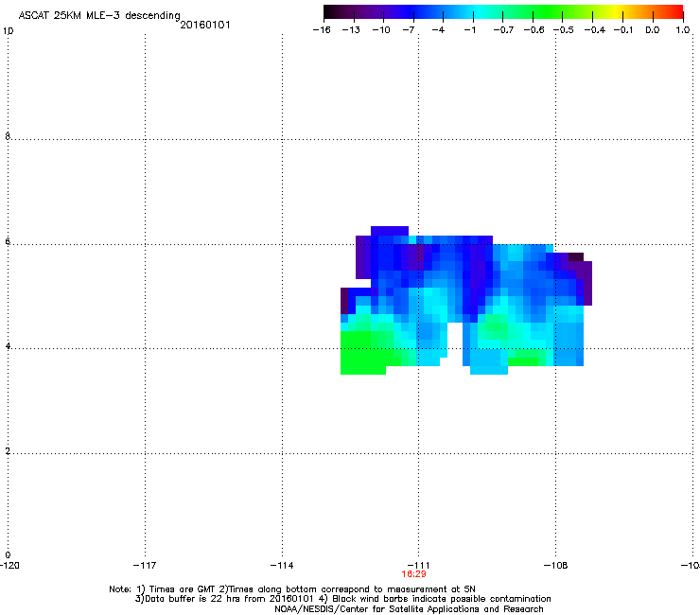The image size is (700, 615).
Task: Click the colorbar label -0.5
Action: click(564, 30)
